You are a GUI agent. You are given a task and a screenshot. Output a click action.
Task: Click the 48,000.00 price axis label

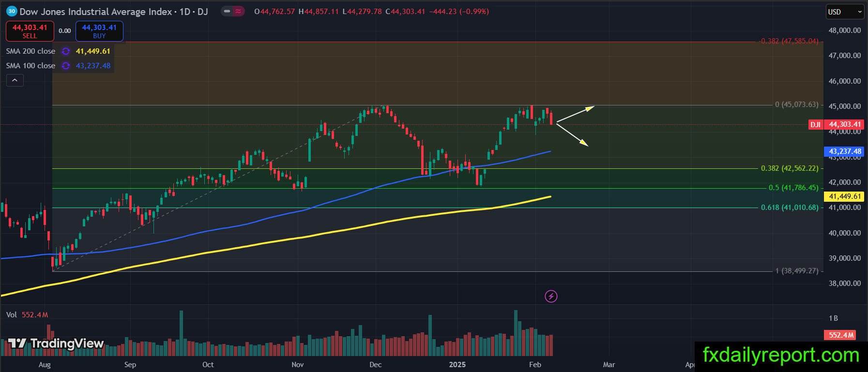point(845,30)
